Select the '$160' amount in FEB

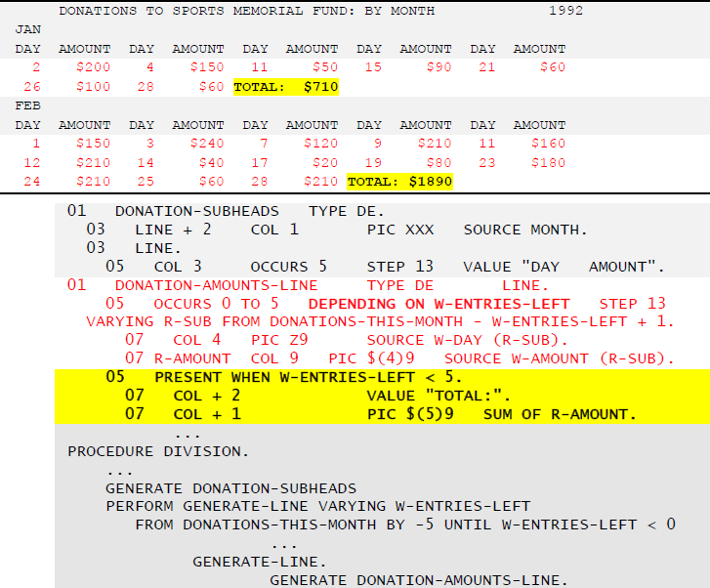(x=548, y=144)
